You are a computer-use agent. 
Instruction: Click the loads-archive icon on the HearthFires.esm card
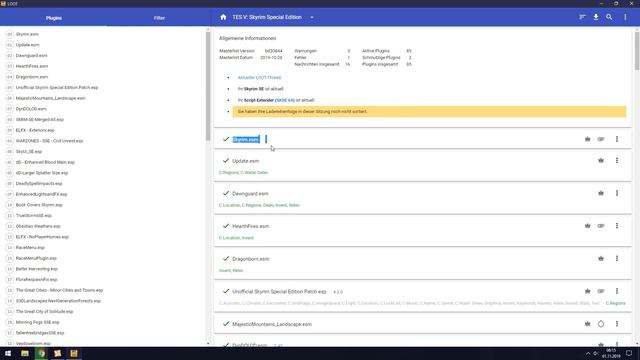tap(601, 226)
